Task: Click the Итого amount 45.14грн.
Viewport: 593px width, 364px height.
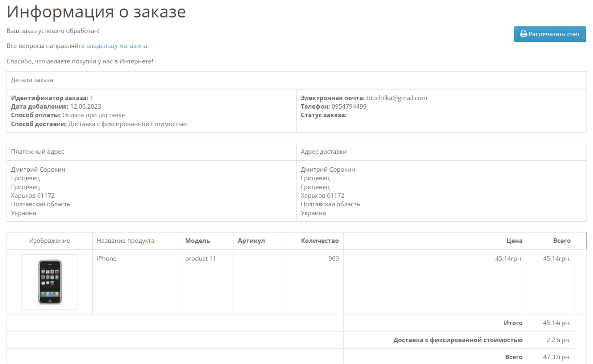Action: tap(557, 323)
